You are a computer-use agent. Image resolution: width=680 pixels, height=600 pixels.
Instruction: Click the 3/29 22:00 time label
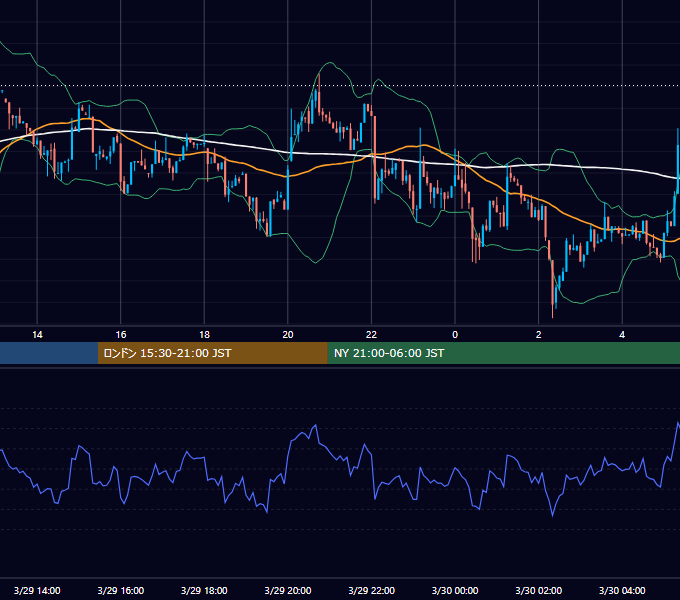pos(372,590)
